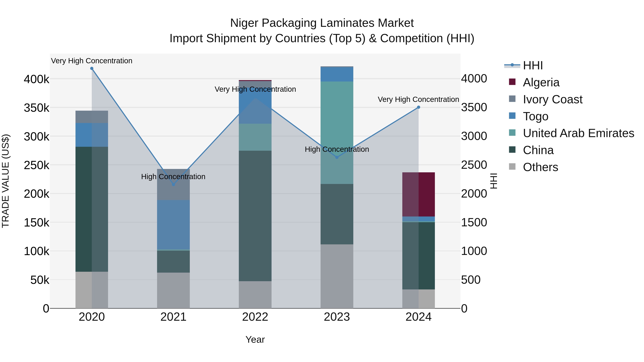Click the Togo segment of the 2023 bar
This screenshot has height=362, width=644.
337,74
